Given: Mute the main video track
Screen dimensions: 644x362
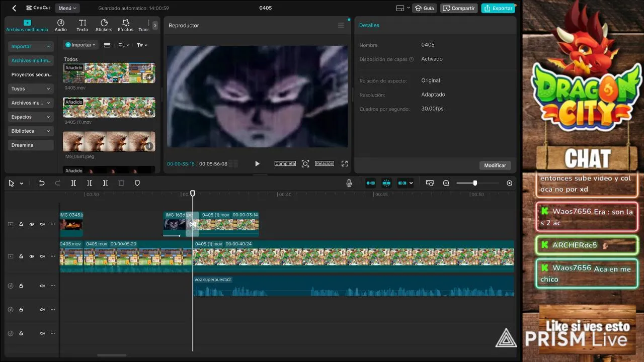Looking at the screenshot, I should click(42, 256).
